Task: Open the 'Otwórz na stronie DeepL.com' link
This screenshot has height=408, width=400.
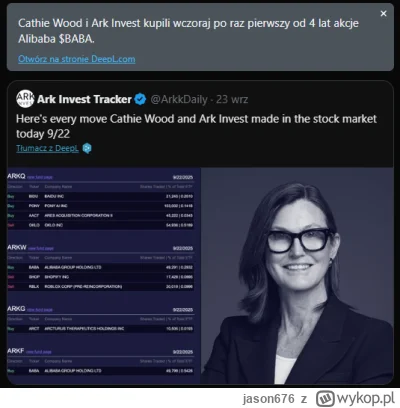Action: (77, 59)
